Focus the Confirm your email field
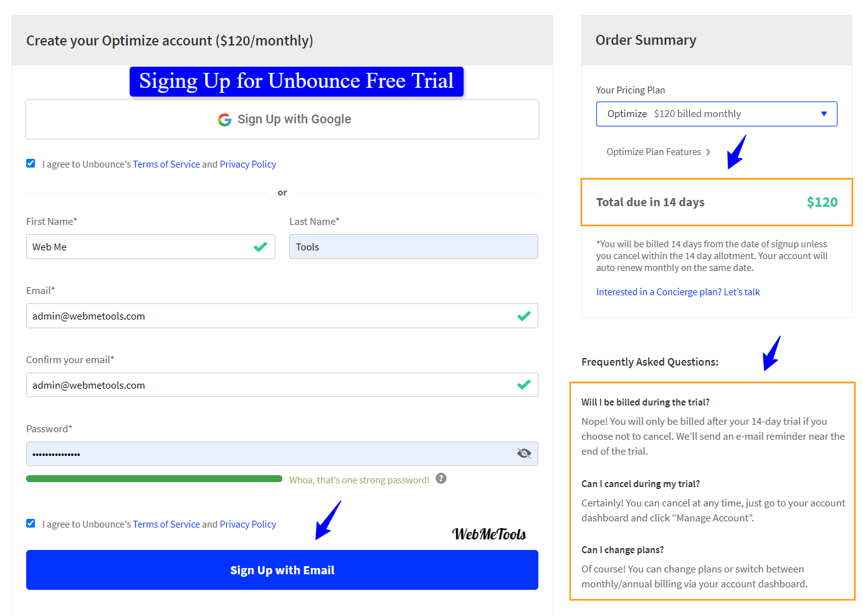The height and width of the screenshot is (616, 863). (x=282, y=385)
